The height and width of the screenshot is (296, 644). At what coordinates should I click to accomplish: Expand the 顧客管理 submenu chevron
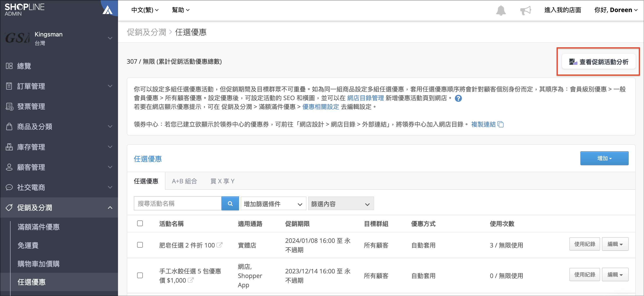pos(110,167)
